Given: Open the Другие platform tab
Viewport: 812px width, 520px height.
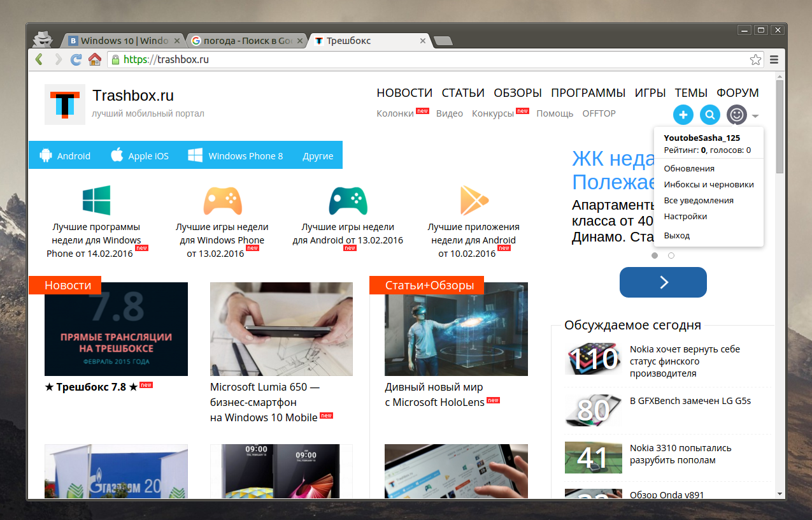Looking at the screenshot, I should pos(318,156).
